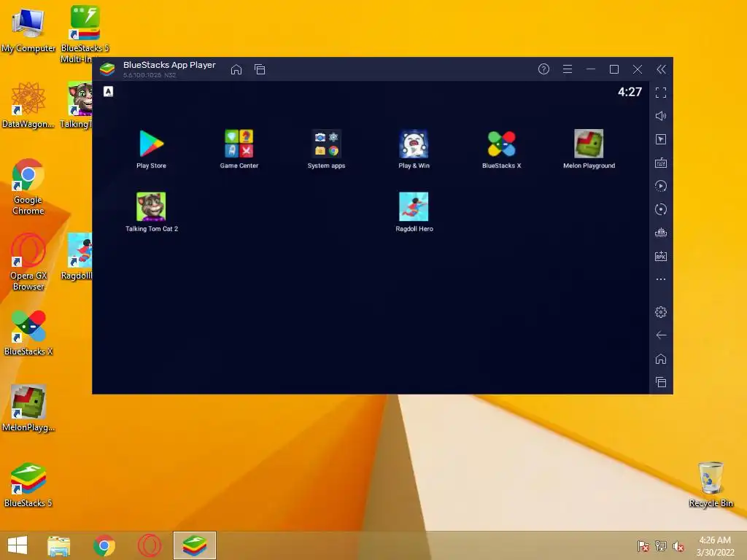The width and height of the screenshot is (747, 560).
Task: Select the Recycle Bin on the desktop
Action: (x=711, y=484)
